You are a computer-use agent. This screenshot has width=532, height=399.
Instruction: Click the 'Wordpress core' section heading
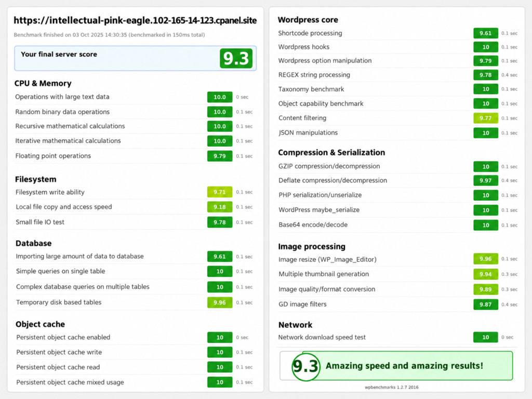(x=308, y=20)
